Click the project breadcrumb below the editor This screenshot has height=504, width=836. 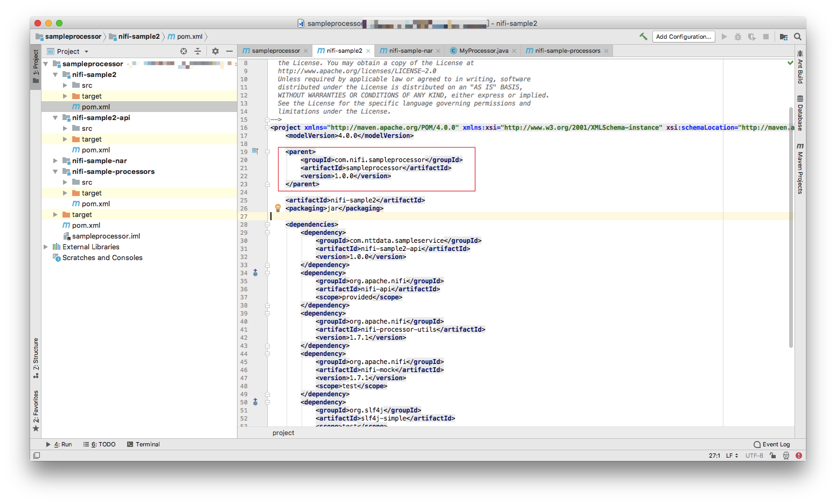tap(283, 433)
